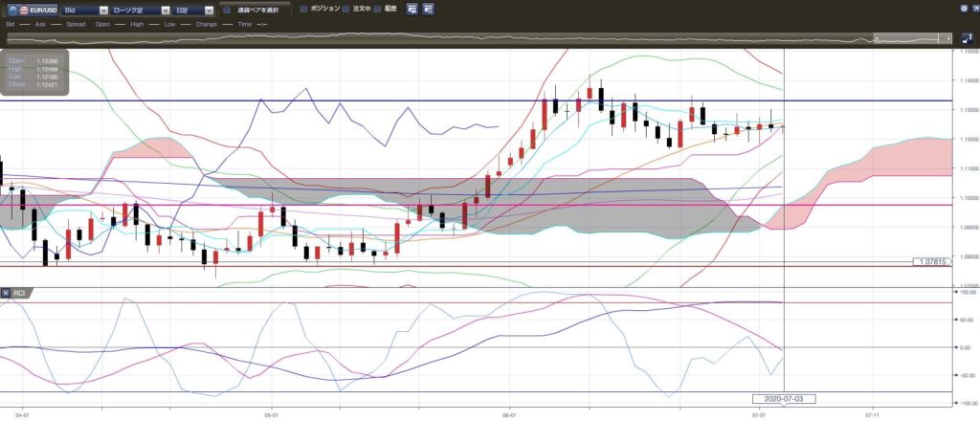Enable the ポジション display checkbox

(303, 9)
